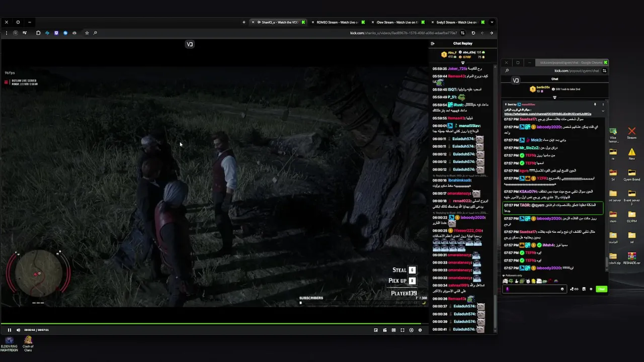Click username KSAxD7H in popout chat
Viewport: 644px width, 362px height.
coord(528,192)
